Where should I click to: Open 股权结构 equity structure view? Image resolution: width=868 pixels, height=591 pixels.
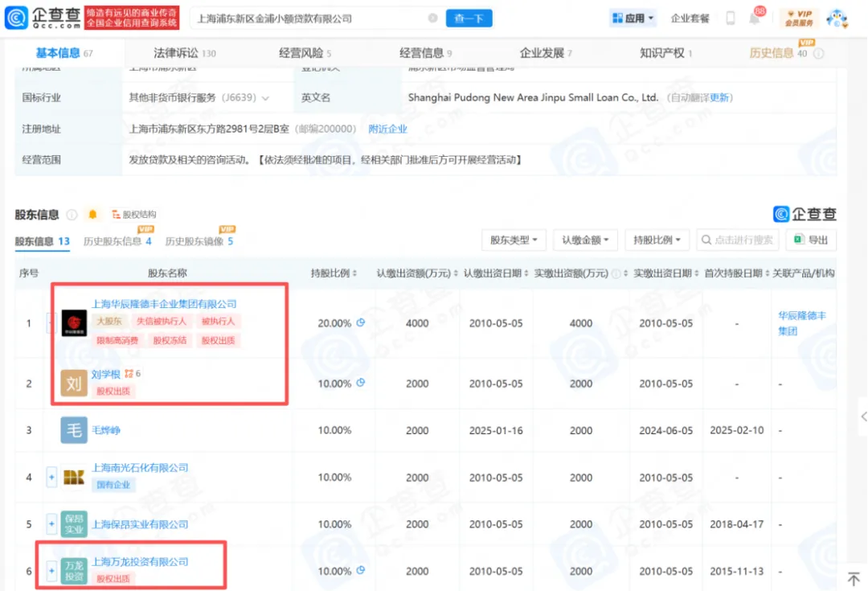tap(134, 215)
